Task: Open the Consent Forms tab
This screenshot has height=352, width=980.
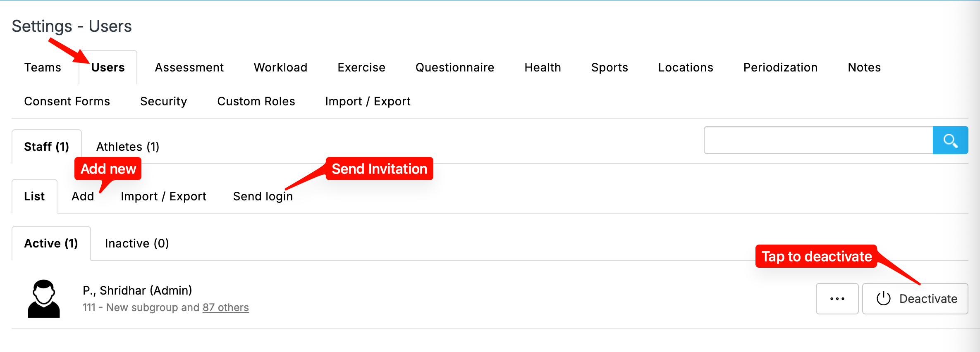Action: pyautogui.click(x=67, y=101)
